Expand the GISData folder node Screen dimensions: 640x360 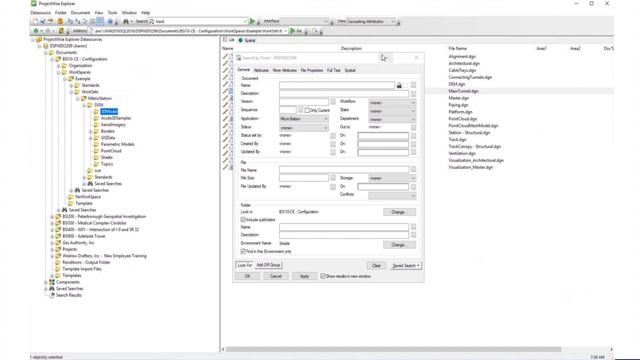(x=91, y=138)
